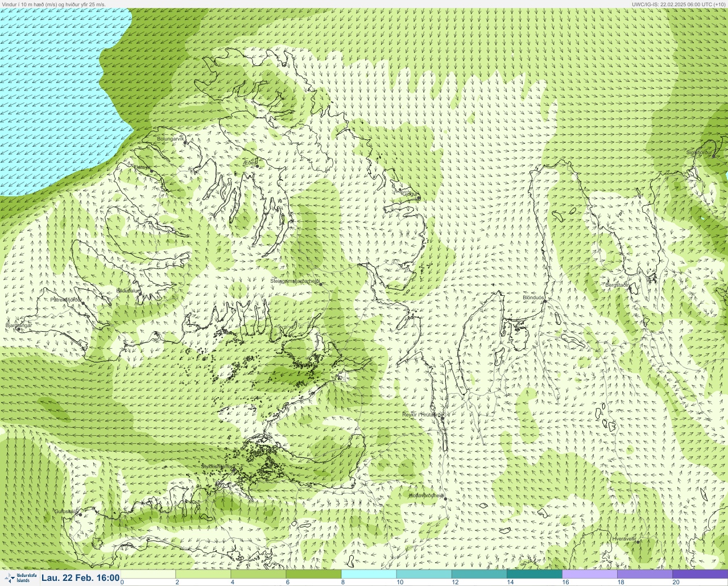Click the Stykkishólmur station label
This screenshot has width=728, height=586.
click(x=217, y=467)
